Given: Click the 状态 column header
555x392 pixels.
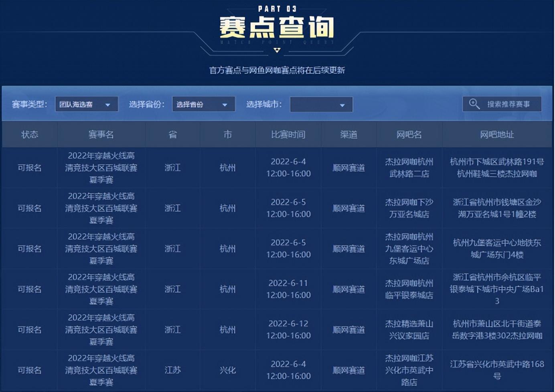Looking at the screenshot, I should pos(30,135).
